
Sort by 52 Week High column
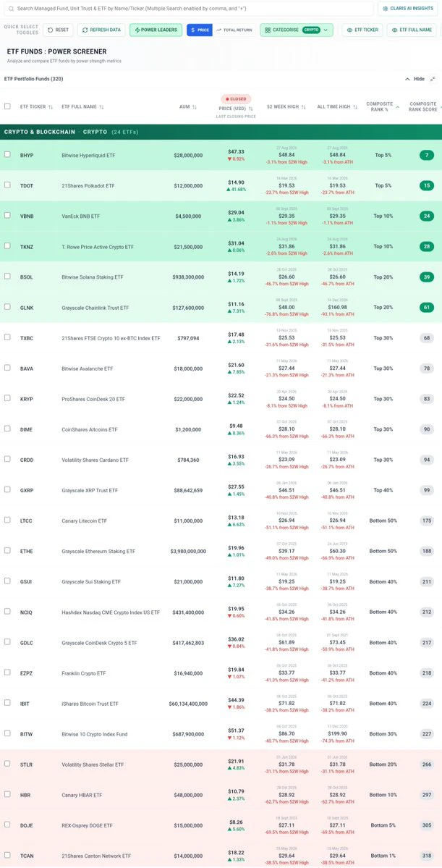(x=286, y=107)
